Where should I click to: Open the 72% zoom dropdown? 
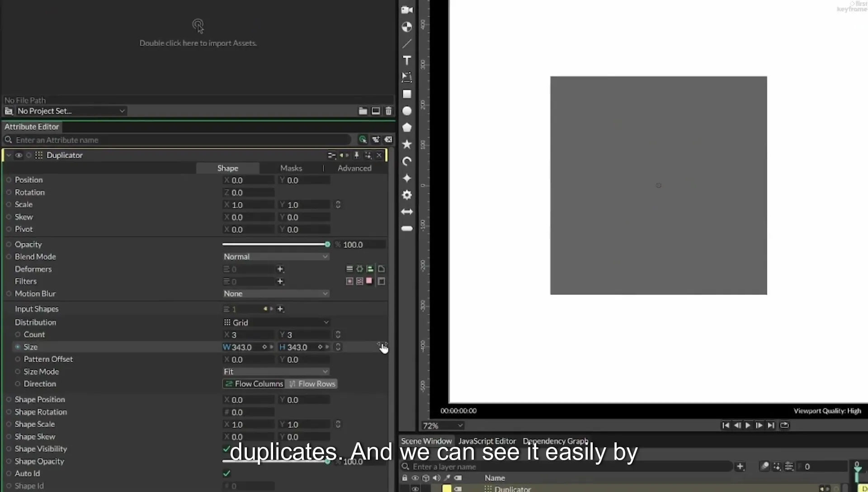pyautogui.click(x=443, y=426)
